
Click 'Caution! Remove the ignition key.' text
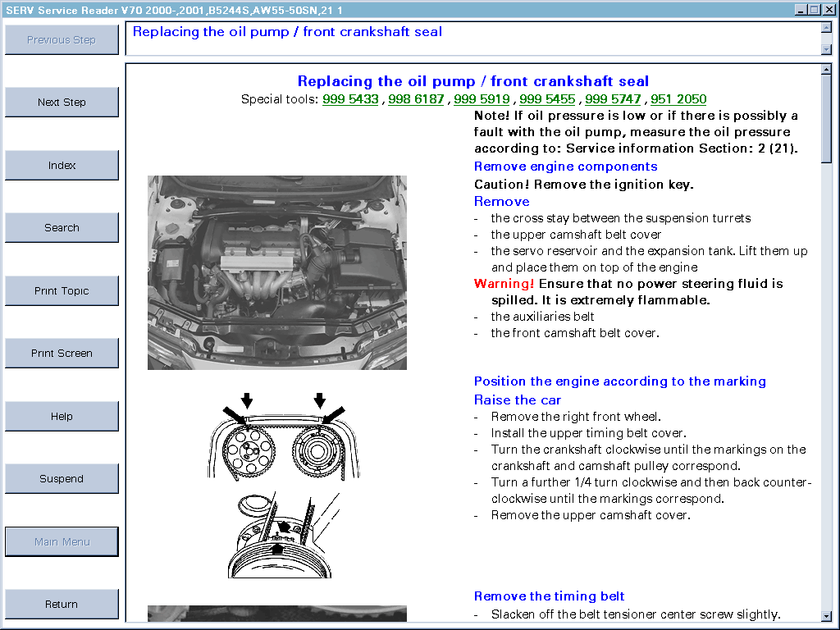click(584, 185)
